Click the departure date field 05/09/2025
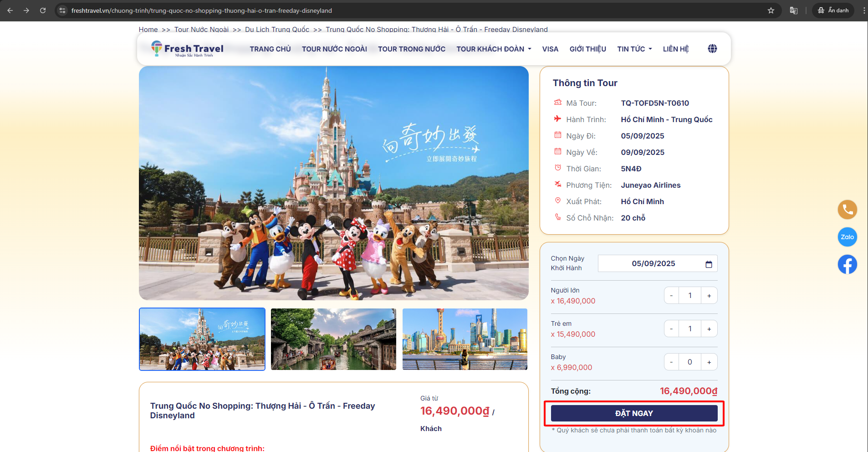This screenshot has height=452, width=868. point(658,263)
